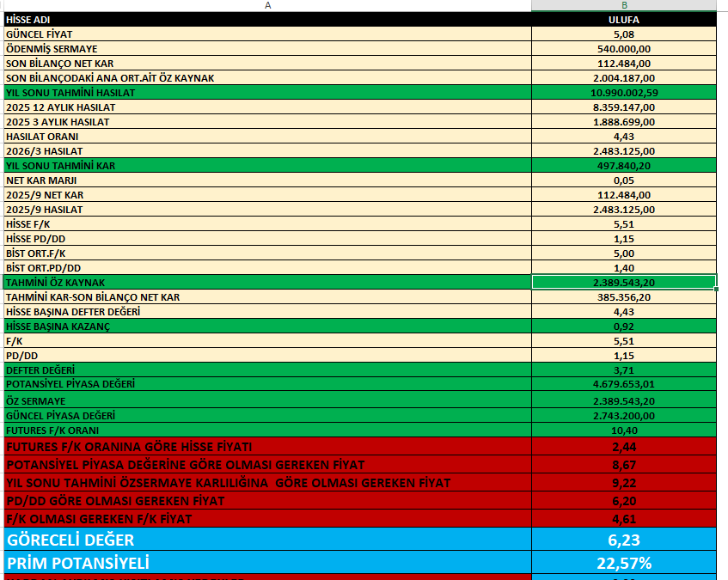Select the 3,71 book value cell

coord(624,369)
